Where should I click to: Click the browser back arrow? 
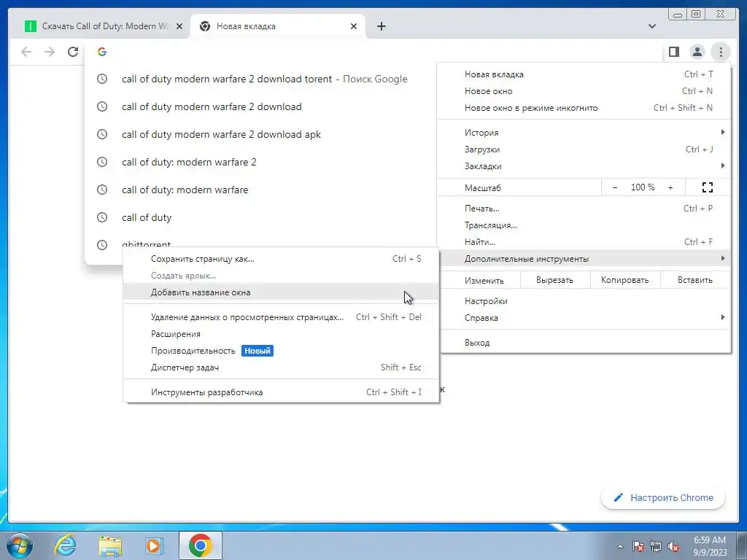[26, 52]
